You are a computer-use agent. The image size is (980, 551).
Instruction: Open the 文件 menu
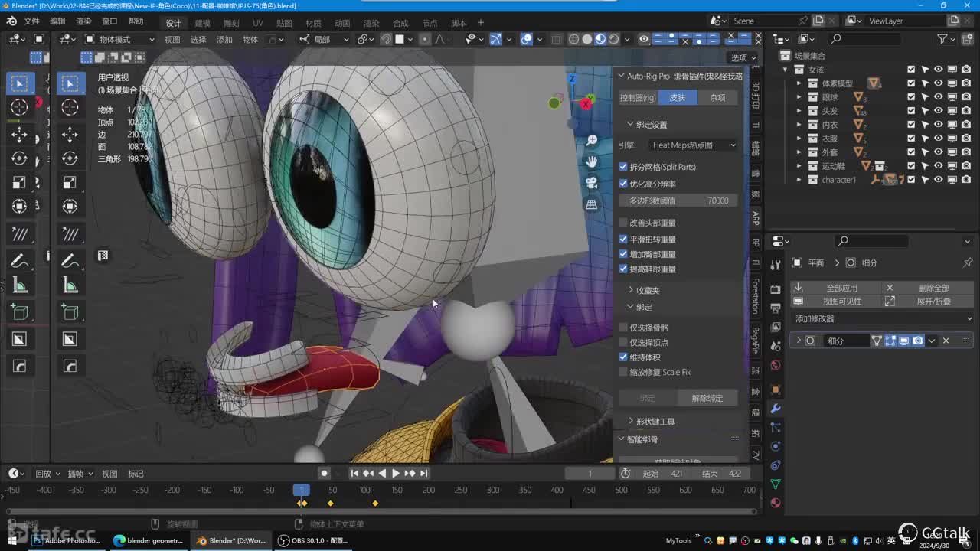coord(32,21)
